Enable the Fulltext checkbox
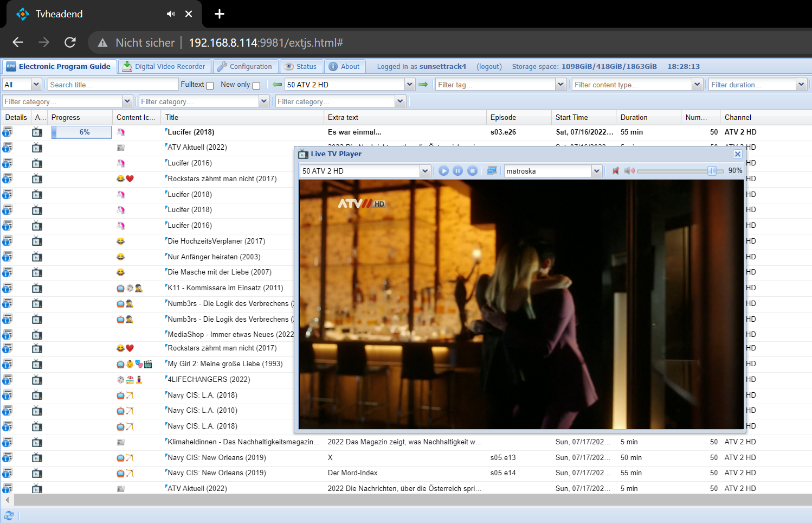 (210, 85)
